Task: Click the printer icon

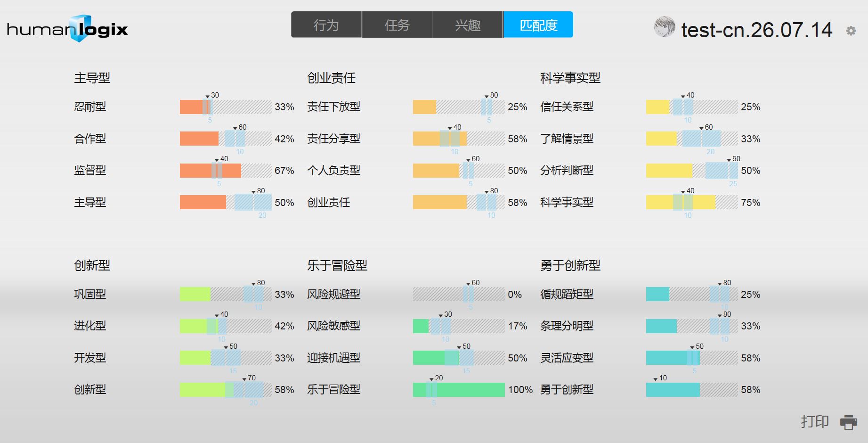Action: (848, 422)
